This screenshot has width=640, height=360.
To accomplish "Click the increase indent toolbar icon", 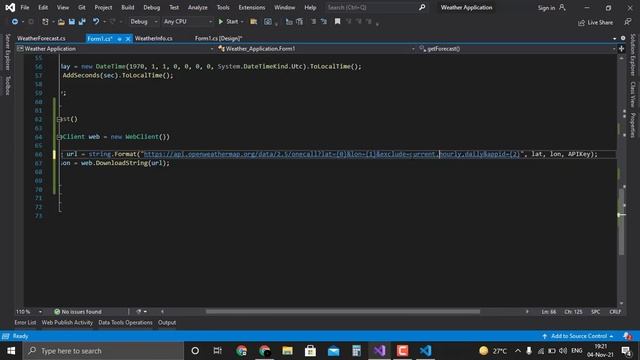I will tap(300, 22).
